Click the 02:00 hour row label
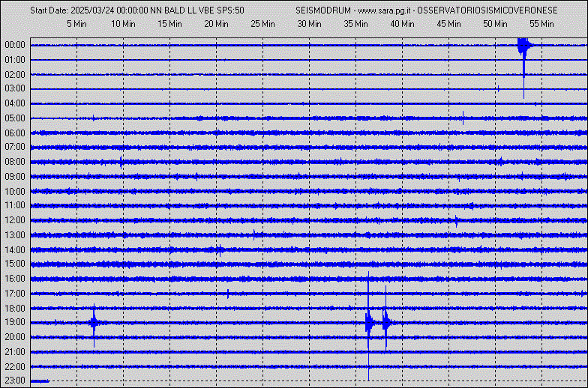Viewport: 588px width, 388px height. 15,75
